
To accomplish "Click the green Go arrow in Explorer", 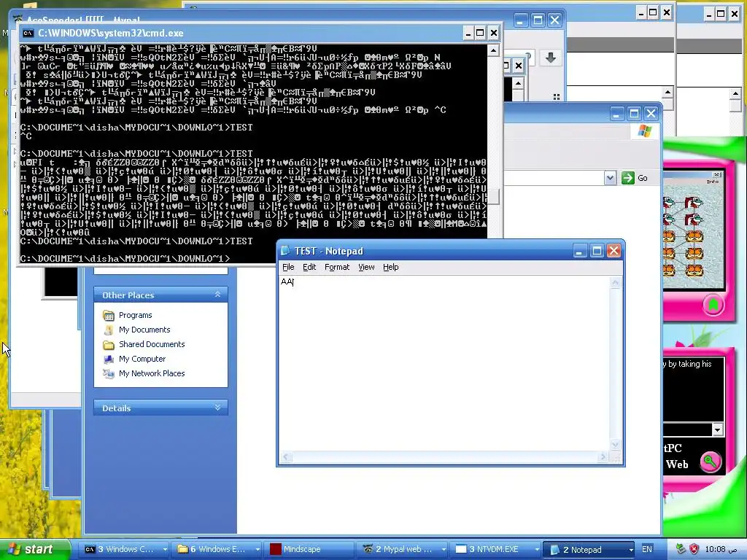I will [628, 178].
